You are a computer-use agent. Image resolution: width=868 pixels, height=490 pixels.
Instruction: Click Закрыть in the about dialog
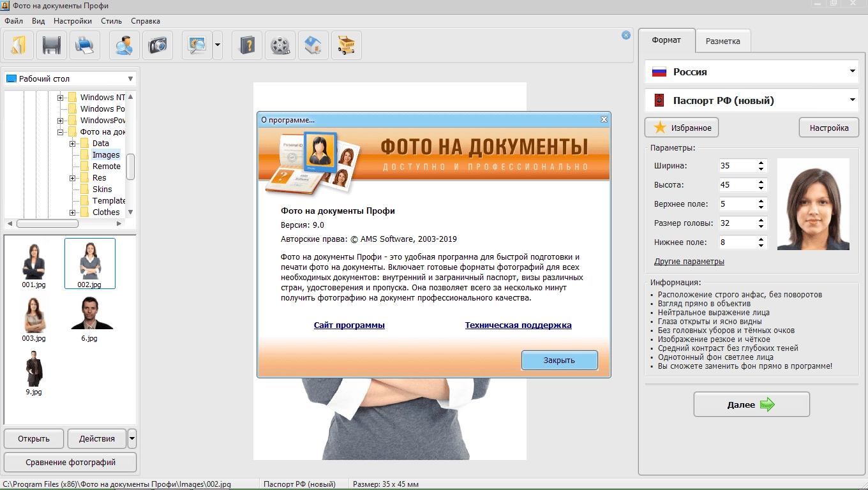559,360
